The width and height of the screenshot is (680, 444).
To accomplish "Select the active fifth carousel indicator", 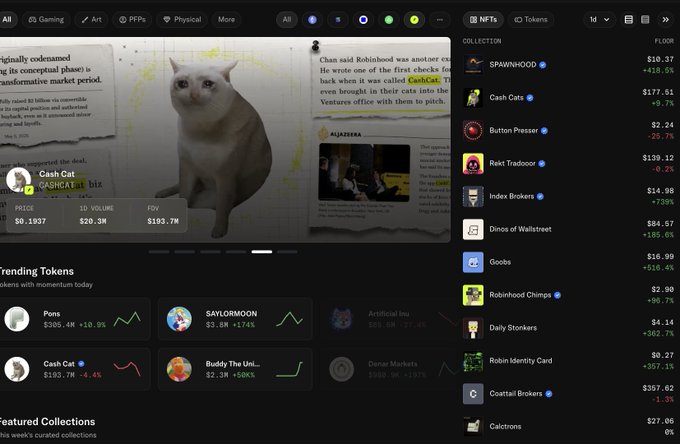I will pyautogui.click(x=262, y=252).
